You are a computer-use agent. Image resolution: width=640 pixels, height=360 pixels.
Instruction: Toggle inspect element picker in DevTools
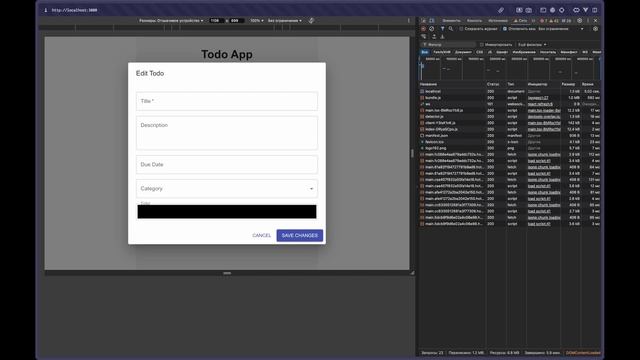pyautogui.click(x=424, y=20)
